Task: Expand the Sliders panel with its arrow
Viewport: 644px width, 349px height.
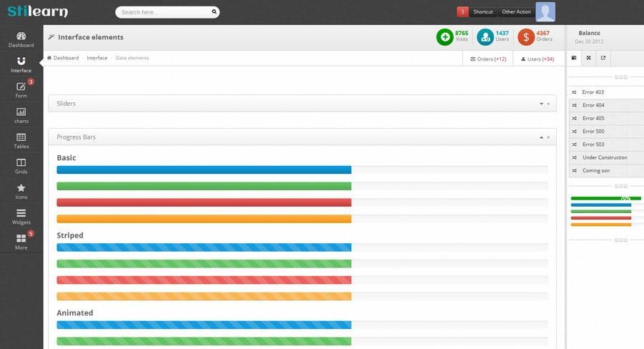Action: pos(542,104)
